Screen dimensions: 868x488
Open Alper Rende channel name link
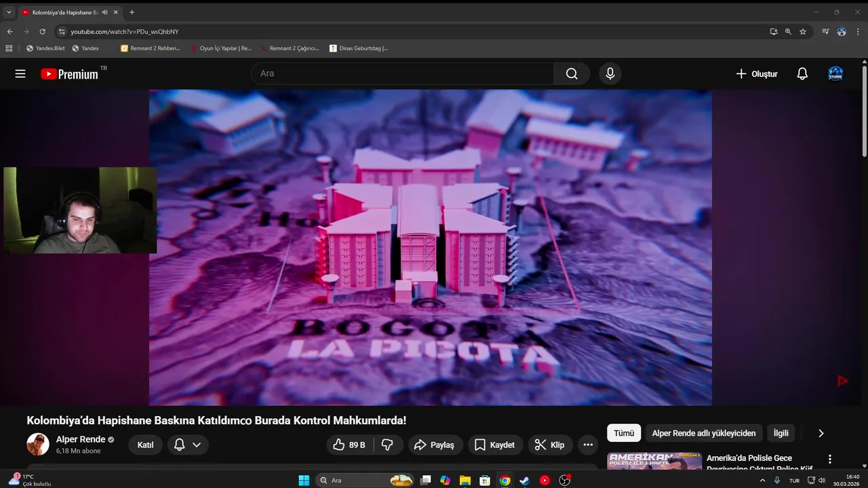(81, 439)
